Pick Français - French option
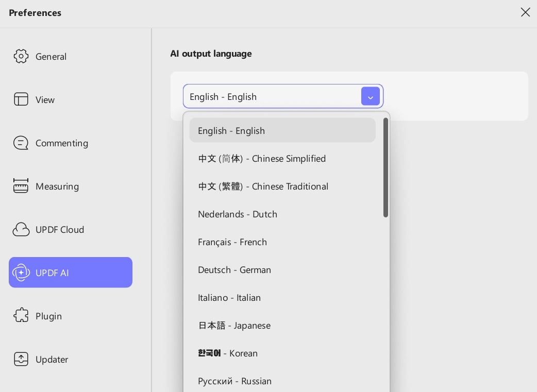The height and width of the screenshot is (392, 537). point(282,242)
